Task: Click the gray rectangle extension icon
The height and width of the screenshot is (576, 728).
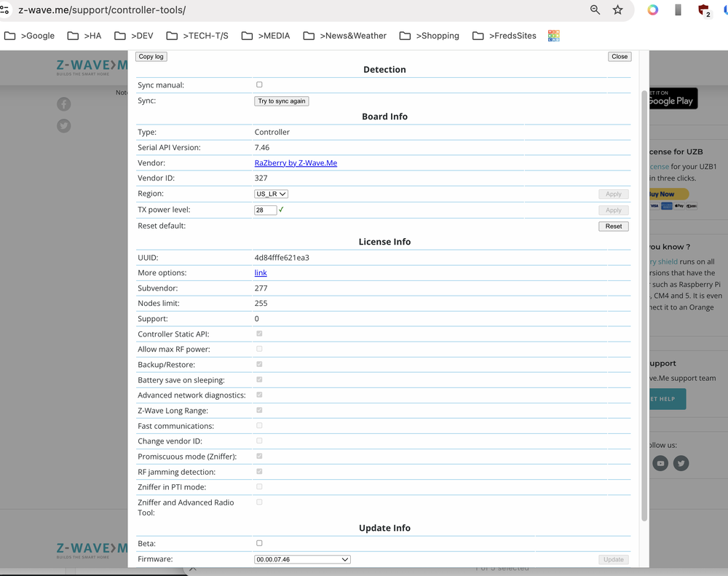Action: tap(678, 9)
